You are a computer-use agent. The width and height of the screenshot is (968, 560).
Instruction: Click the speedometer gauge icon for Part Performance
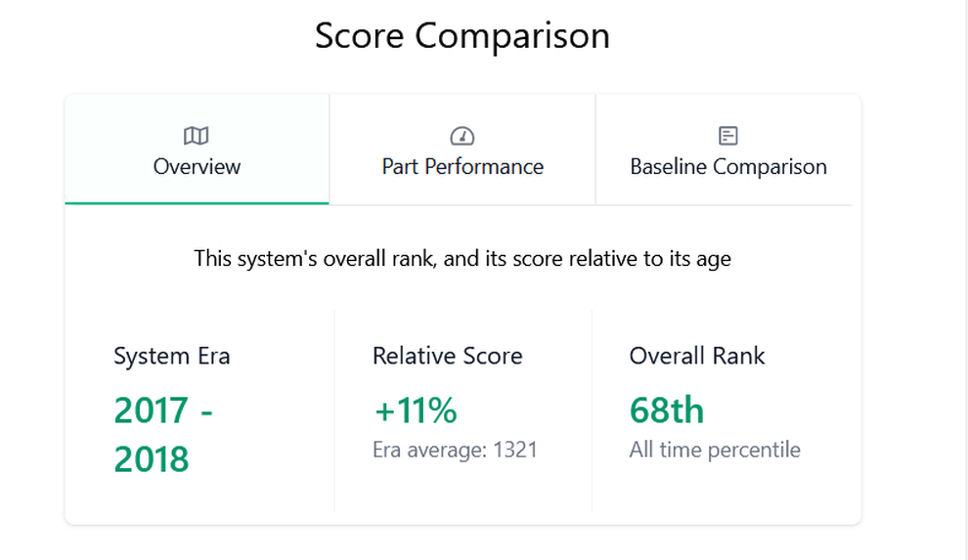click(462, 136)
